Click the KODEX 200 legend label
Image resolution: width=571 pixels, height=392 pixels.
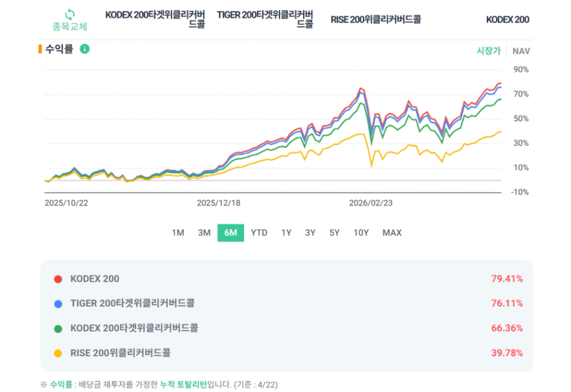(x=94, y=279)
